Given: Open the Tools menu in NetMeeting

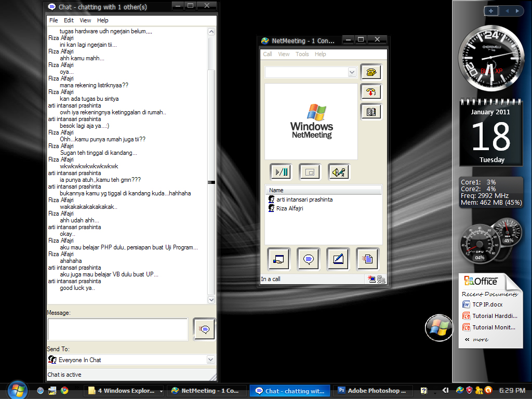Looking at the screenshot, I should [x=302, y=54].
